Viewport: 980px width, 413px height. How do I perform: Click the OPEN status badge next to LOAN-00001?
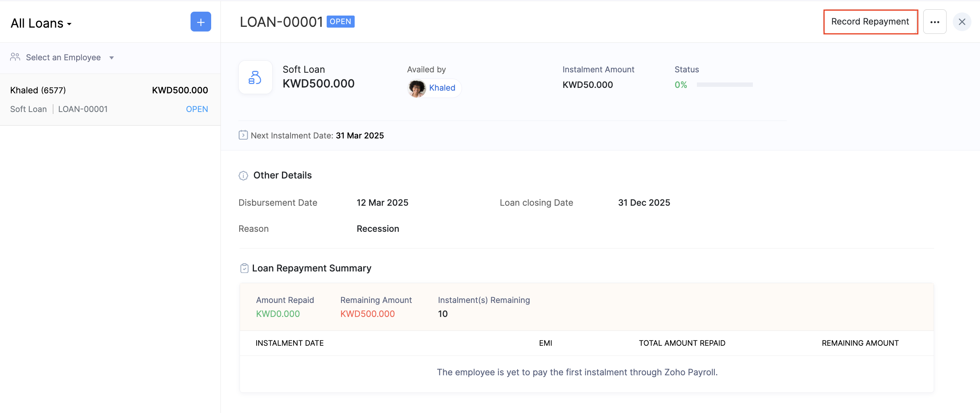pos(340,22)
